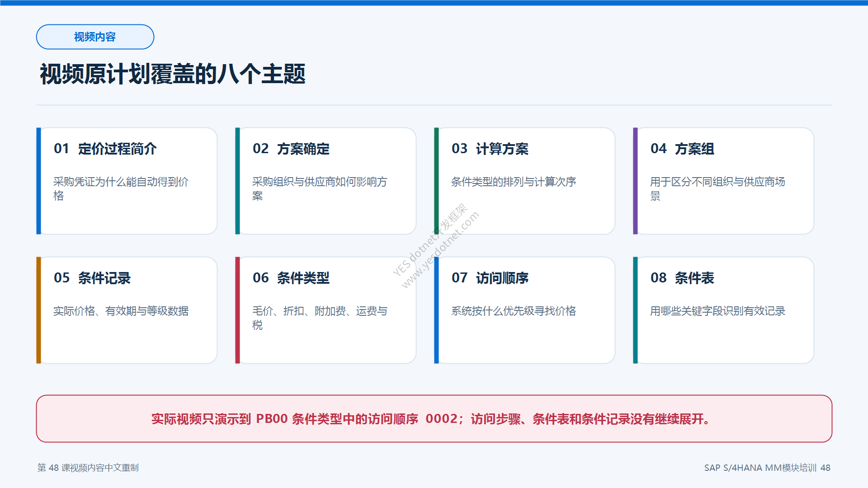Viewport: 868px width, 488px height.
Task: Click footer text SAP S/4HANA MM模块培训 48
Action: point(767,468)
